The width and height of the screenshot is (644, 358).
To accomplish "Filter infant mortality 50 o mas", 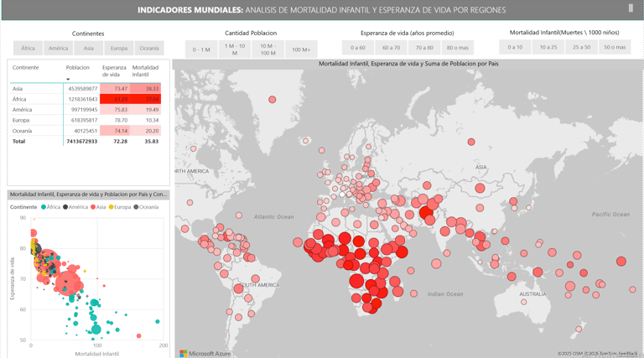I will pyautogui.click(x=615, y=47).
